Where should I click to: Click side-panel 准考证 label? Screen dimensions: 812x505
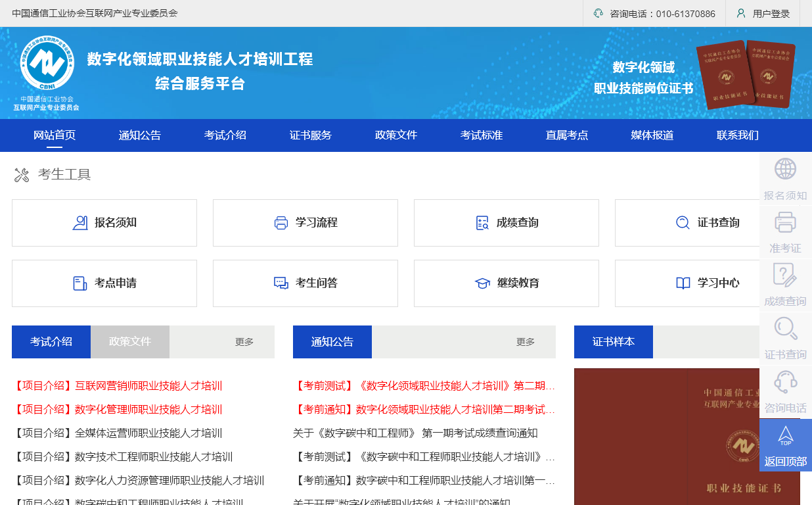pos(785,249)
